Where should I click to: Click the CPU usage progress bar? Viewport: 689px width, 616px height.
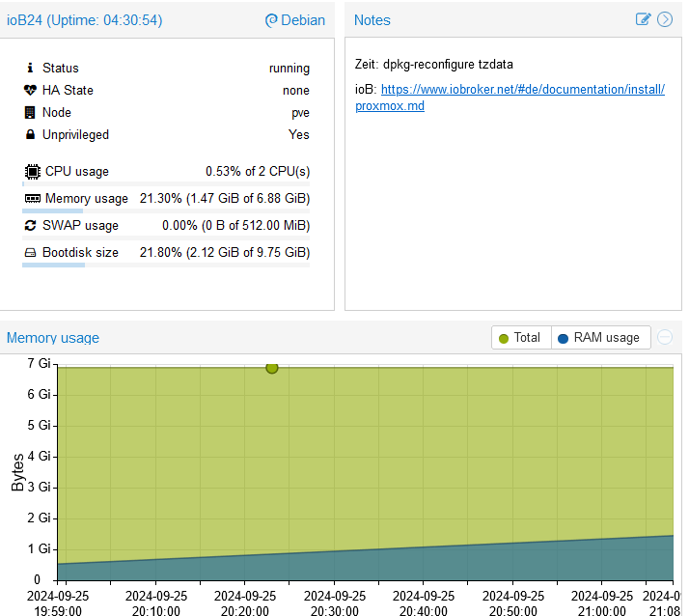[166, 183]
